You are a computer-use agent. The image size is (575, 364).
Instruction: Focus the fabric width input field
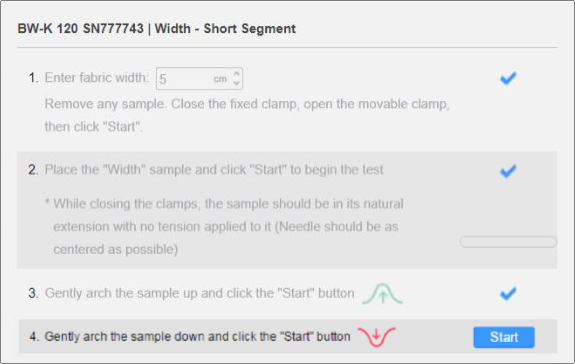point(199,78)
